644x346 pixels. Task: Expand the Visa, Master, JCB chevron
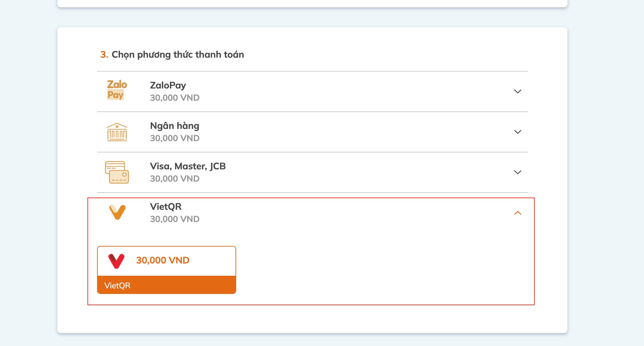[517, 172]
